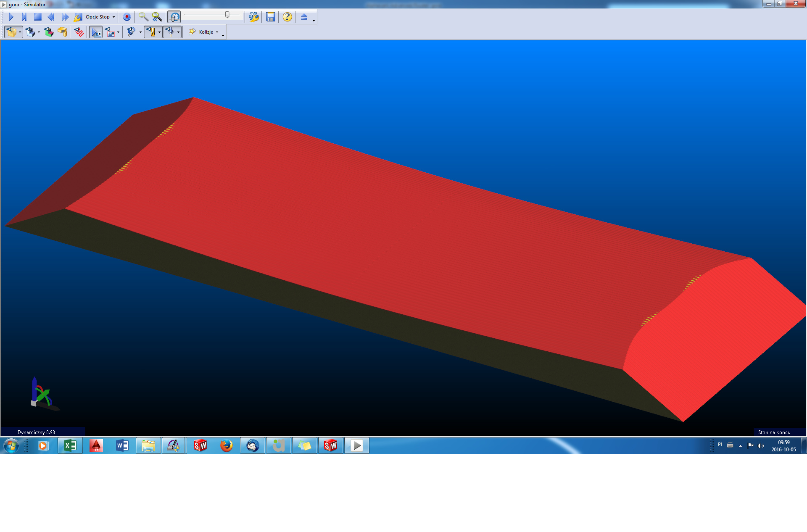Start simulation with the play button
Image resolution: width=807 pixels, height=532 pixels.
[x=11, y=17]
